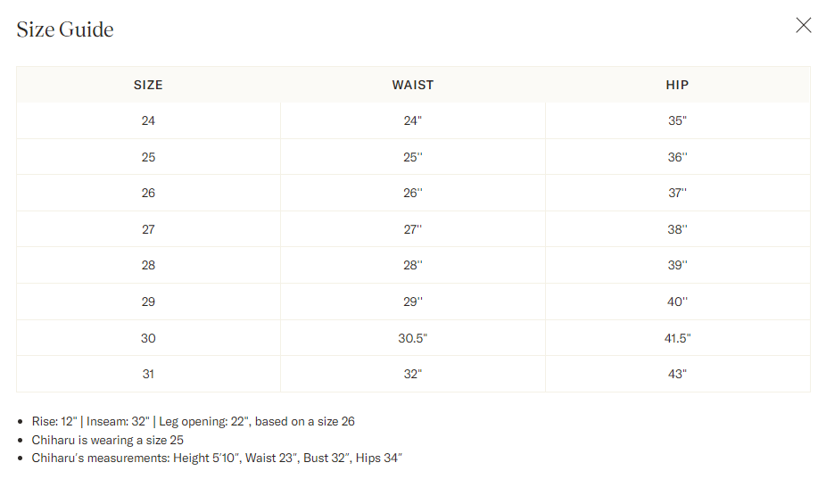Click size 31 in the SIZE column

point(148,374)
